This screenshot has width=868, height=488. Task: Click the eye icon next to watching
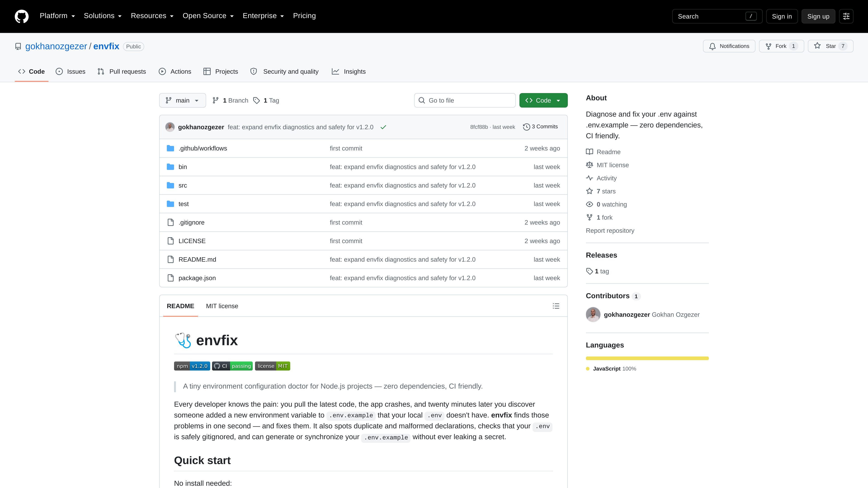point(589,204)
